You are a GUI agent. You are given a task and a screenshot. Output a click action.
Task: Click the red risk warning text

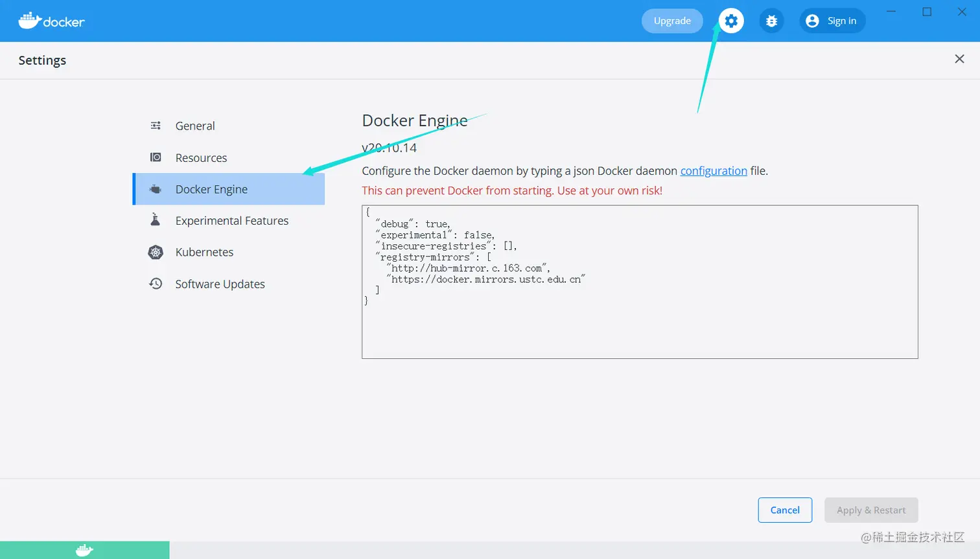pyautogui.click(x=512, y=190)
